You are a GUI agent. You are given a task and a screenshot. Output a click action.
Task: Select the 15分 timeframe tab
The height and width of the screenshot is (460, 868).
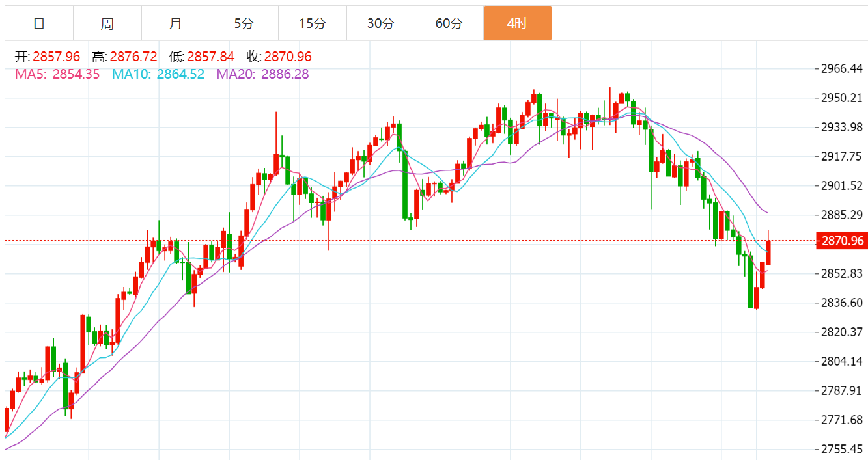(x=313, y=24)
